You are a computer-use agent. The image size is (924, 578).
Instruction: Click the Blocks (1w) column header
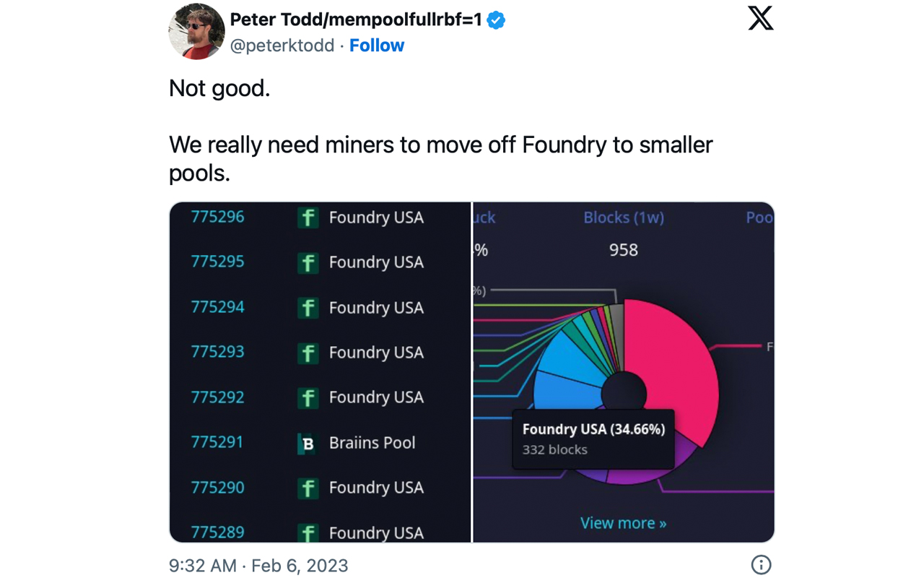coord(624,217)
